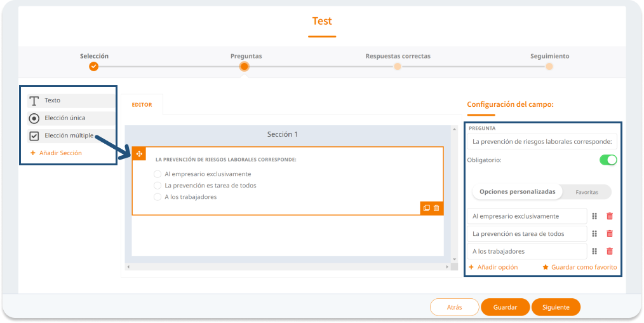This screenshot has height=323, width=644.
Task: Select 'La prevención es tarea de todos' radio
Action: 158,186
